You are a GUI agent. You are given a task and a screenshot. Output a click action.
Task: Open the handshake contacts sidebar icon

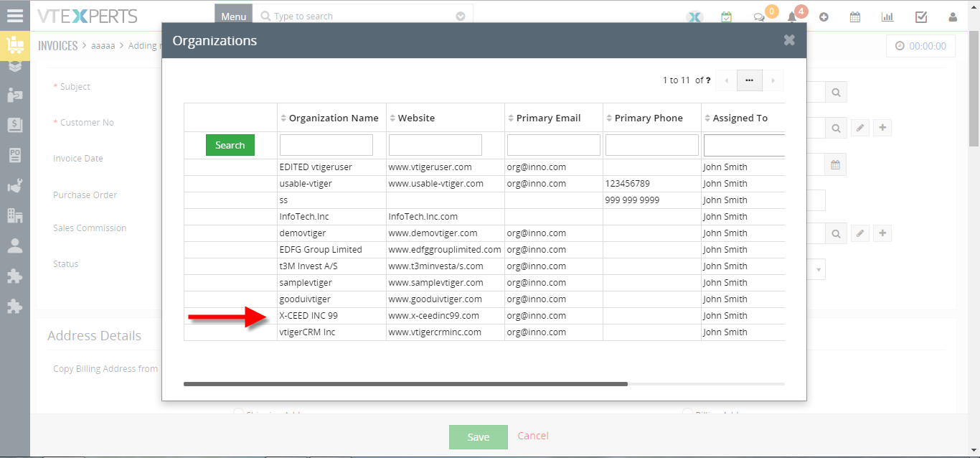pos(15,95)
